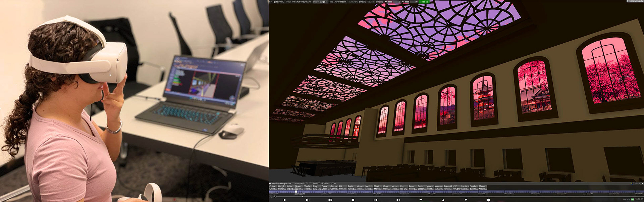The height and width of the screenshot is (202, 644).
Task: Click the Thaila... section tag
Action: tap(308, 186)
